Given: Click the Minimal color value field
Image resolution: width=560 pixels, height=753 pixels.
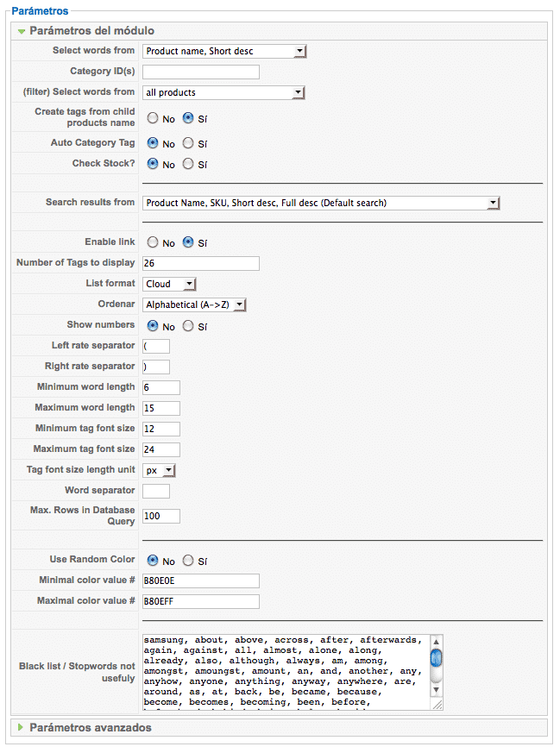Looking at the screenshot, I should click(x=201, y=580).
